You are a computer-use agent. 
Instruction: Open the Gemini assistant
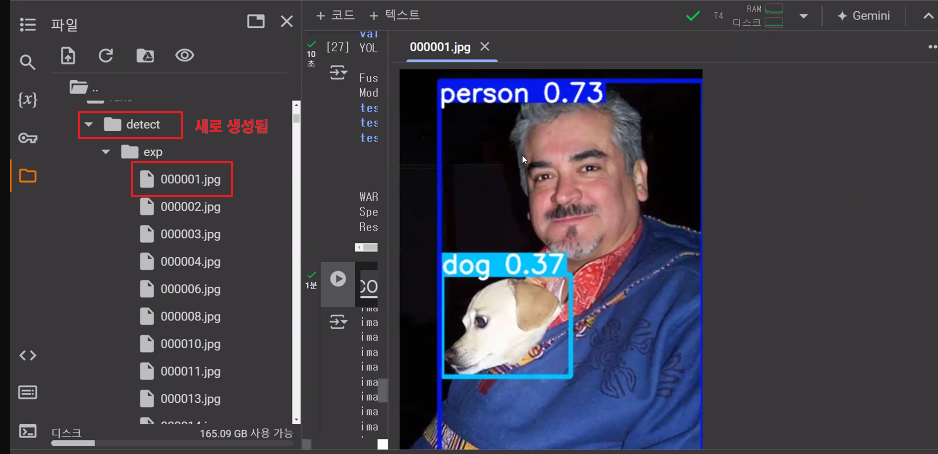point(864,16)
